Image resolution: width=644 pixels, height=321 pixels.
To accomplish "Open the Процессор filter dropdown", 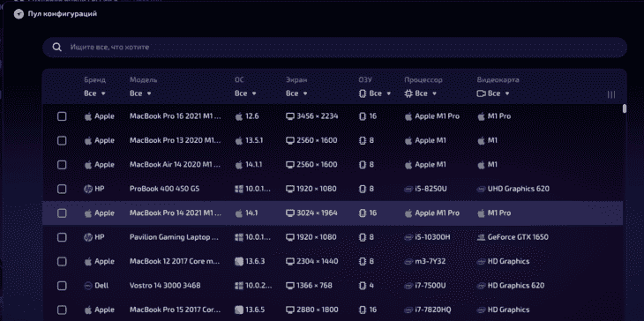I will (x=421, y=93).
